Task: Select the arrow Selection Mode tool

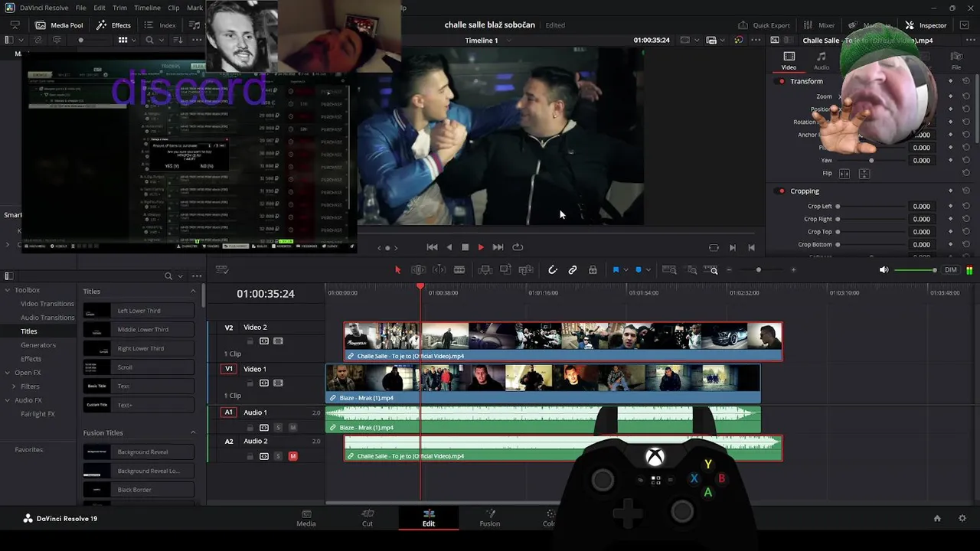Action: click(397, 270)
